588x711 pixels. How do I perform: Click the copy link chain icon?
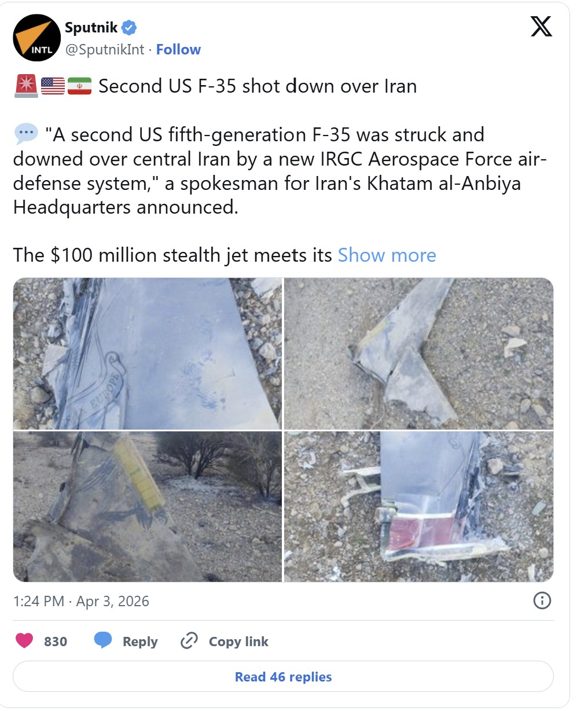tap(189, 641)
